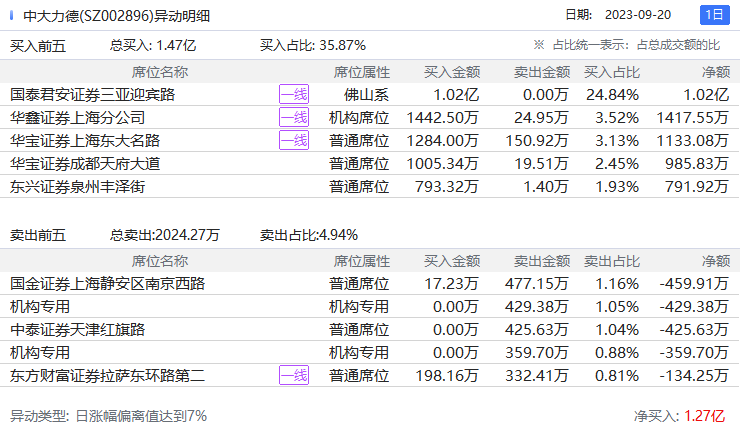The image size is (740, 430).
Task: Click buy amount 1442.50万
Action: (x=442, y=118)
